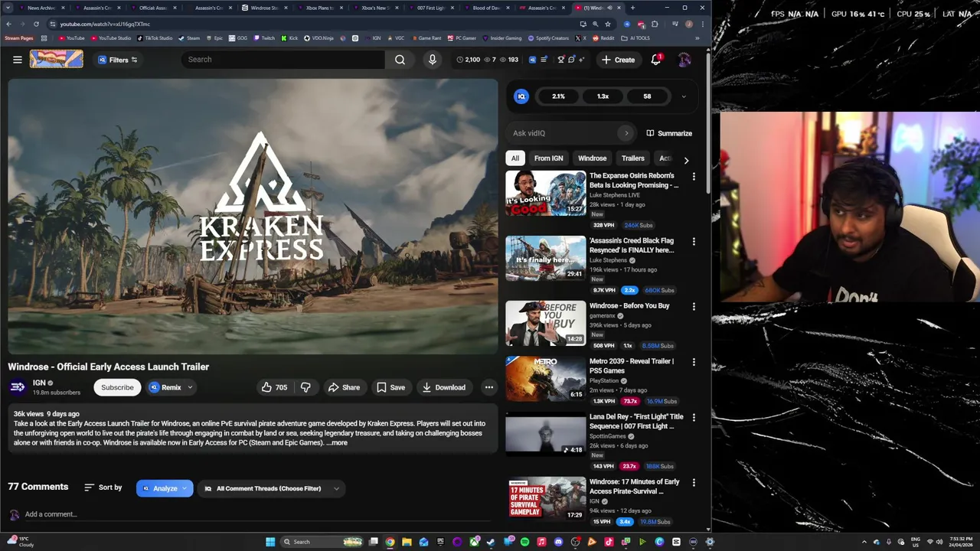980x551 pixels.
Task: Like the video with thumbs up
Action: tap(274, 387)
